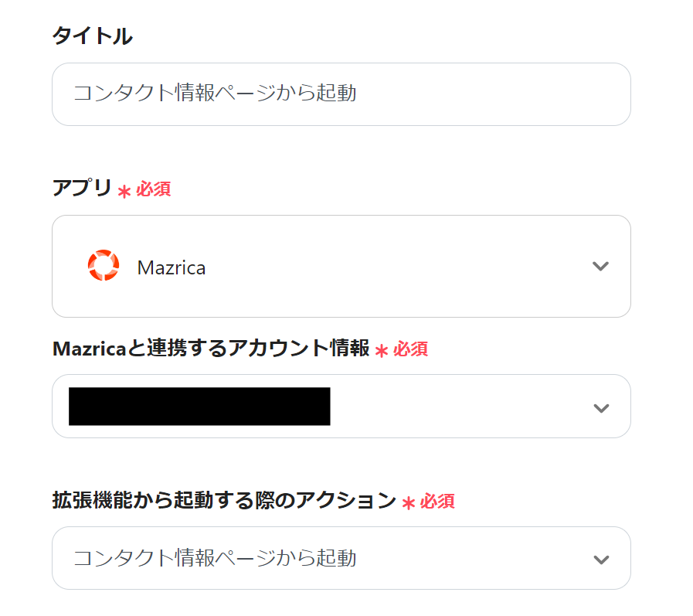
Task: Click the タイトル input field
Action: pyautogui.click(x=341, y=94)
